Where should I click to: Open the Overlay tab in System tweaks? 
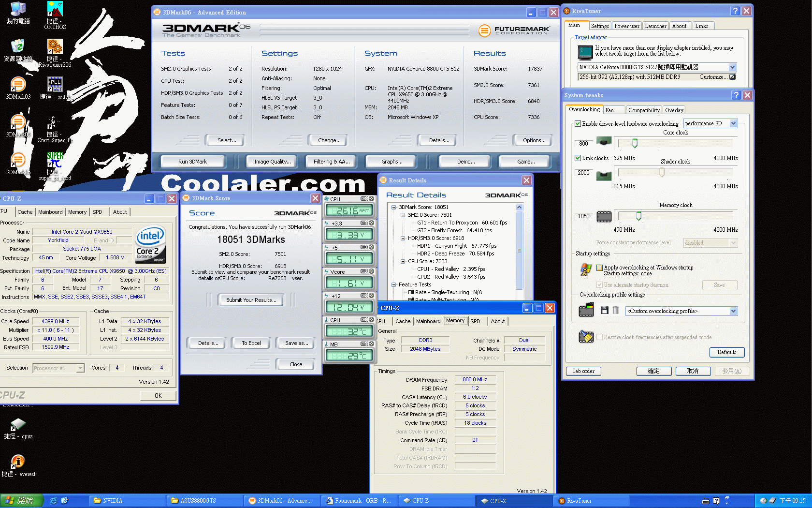[674, 110]
